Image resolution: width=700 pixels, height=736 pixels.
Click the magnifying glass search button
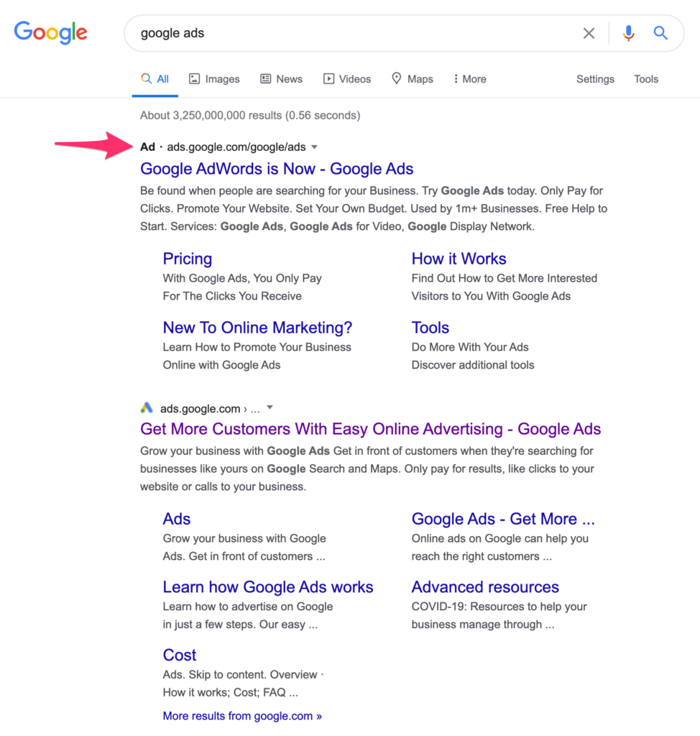[x=660, y=33]
